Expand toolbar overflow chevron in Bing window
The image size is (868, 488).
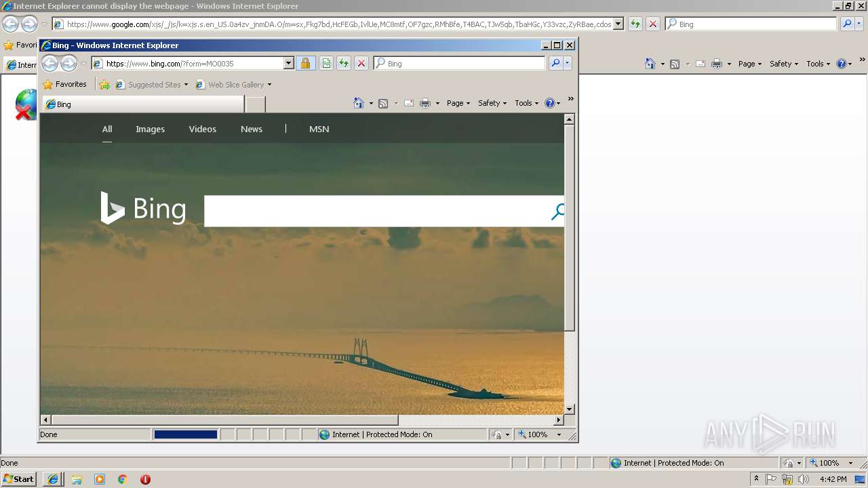click(x=571, y=99)
